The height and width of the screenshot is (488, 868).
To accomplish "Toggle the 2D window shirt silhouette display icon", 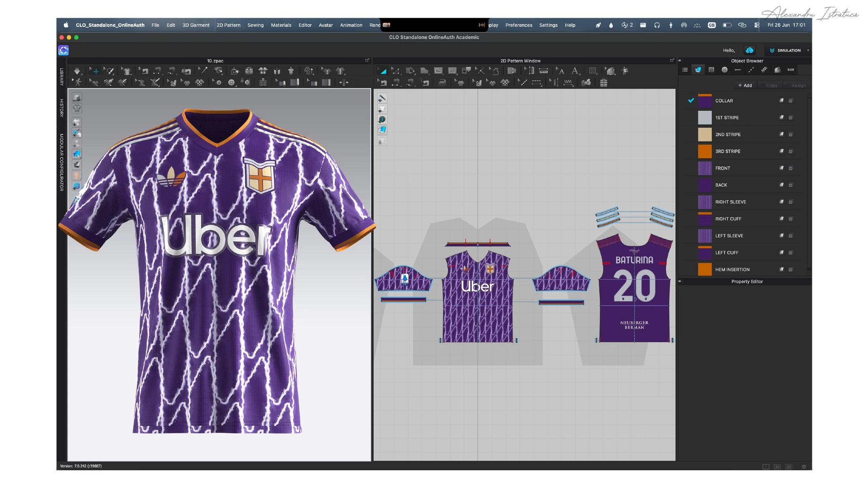I will pyautogui.click(x=382, y=108).
